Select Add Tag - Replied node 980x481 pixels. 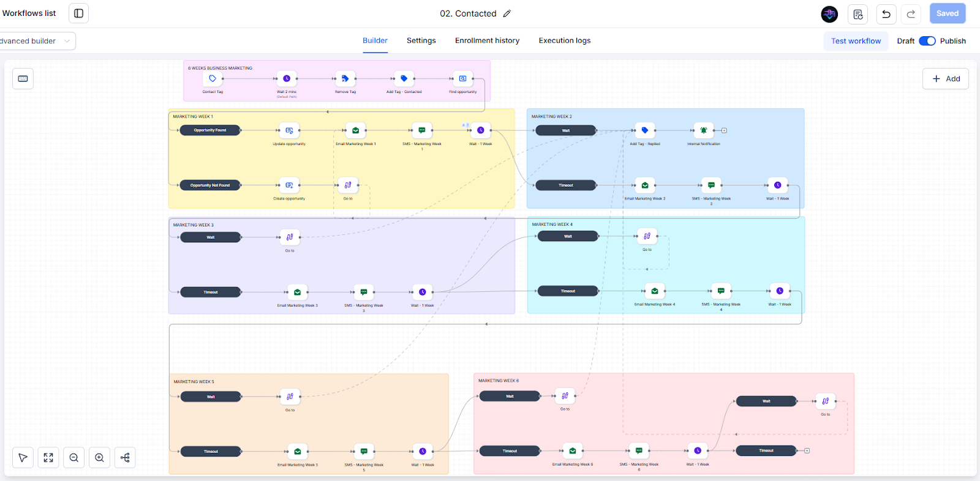click(x=644, y=130)
